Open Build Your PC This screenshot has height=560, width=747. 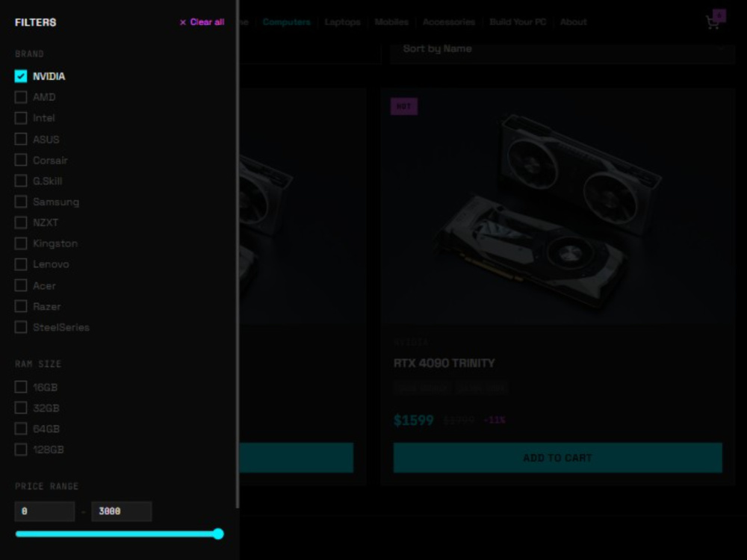click(x=518, y=22)
